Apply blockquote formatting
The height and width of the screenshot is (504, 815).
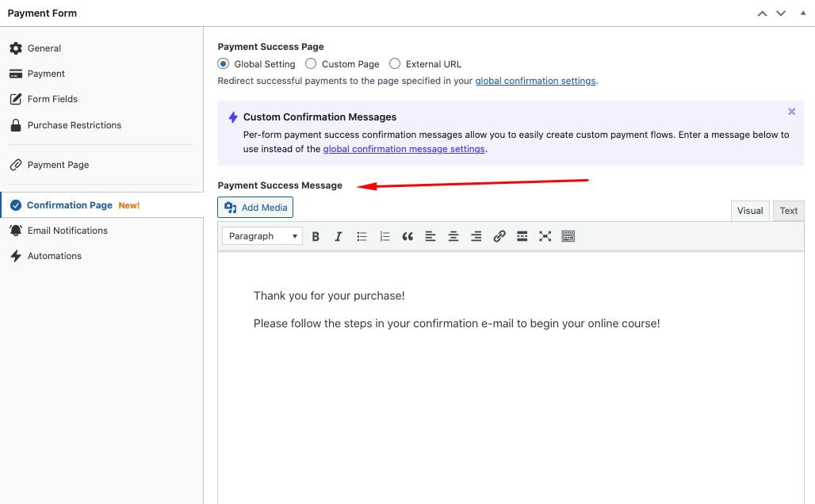click(407, 235)
